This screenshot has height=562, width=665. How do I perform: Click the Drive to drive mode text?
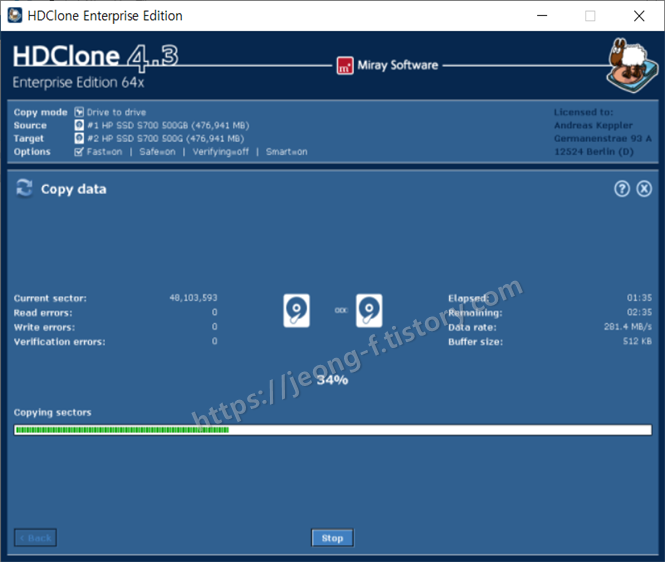tap(116, 112)
